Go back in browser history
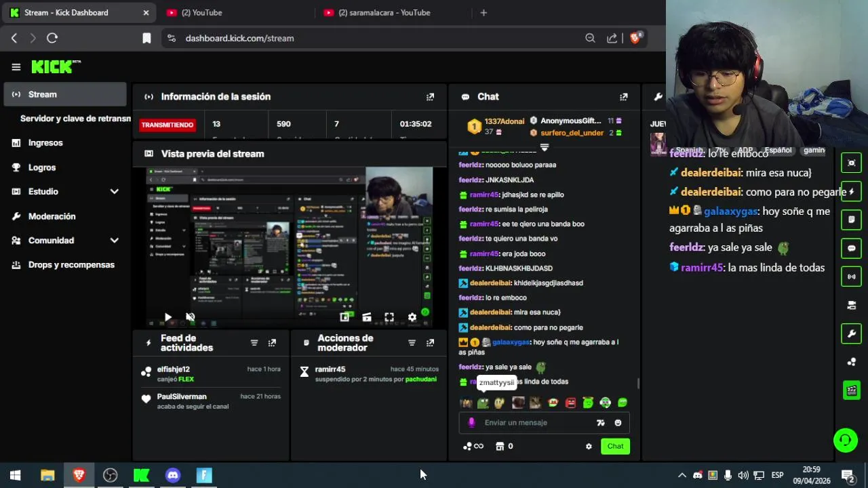Viewport: 868px width, 488px height. pyautogui.click(x=14, y=38)
